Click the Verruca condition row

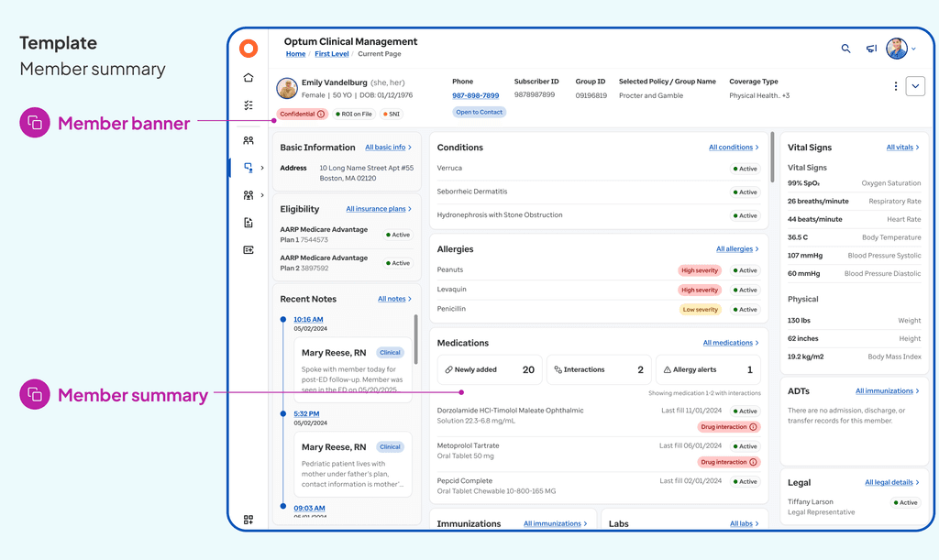pos(599,169)
